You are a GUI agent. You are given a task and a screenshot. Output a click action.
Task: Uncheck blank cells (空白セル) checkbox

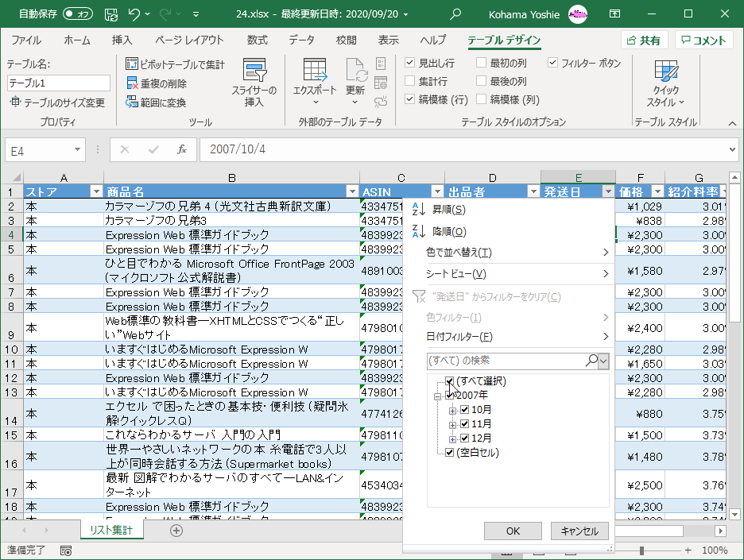449,452
